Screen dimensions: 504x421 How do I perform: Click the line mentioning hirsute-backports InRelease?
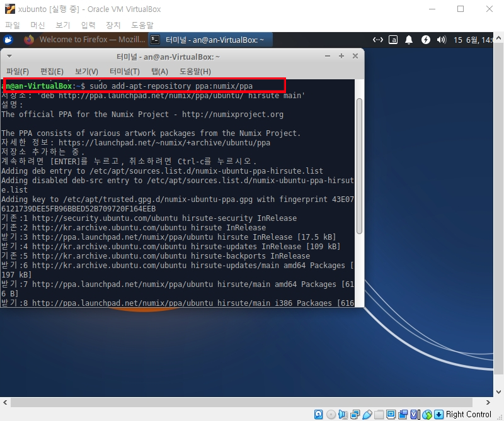click(156, 256)
